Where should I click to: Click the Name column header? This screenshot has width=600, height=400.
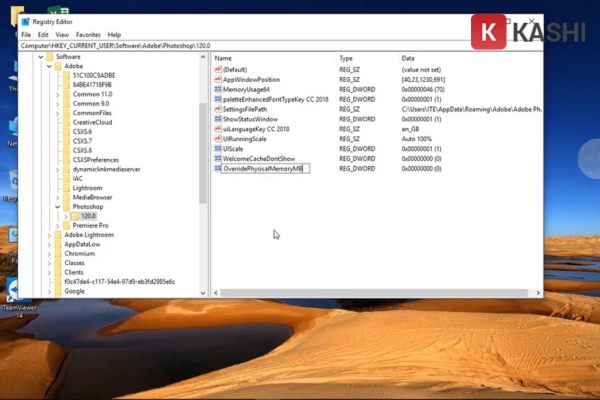(224, 58)
